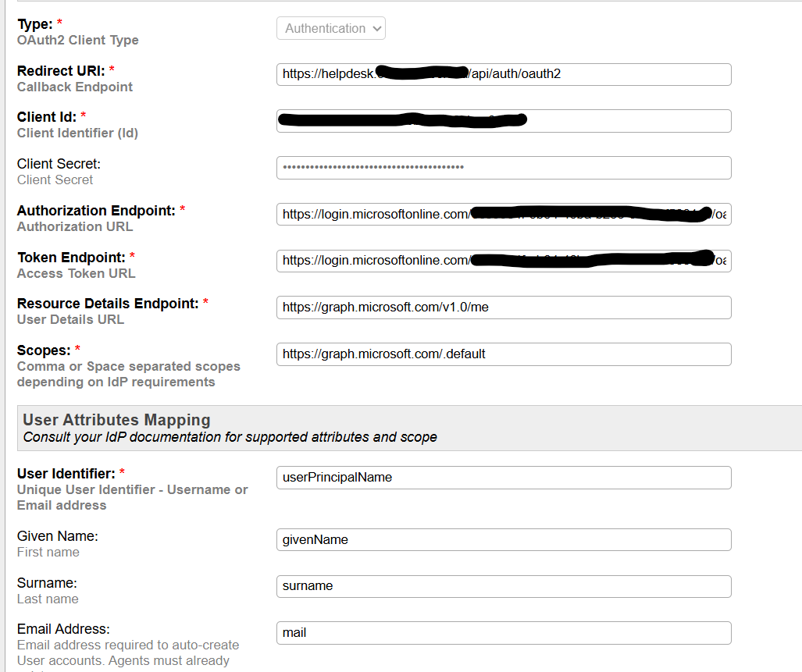Open the OAuth2 Client Type dropdown
Viewport: 802px width, 672px height.
click(330, 29)
